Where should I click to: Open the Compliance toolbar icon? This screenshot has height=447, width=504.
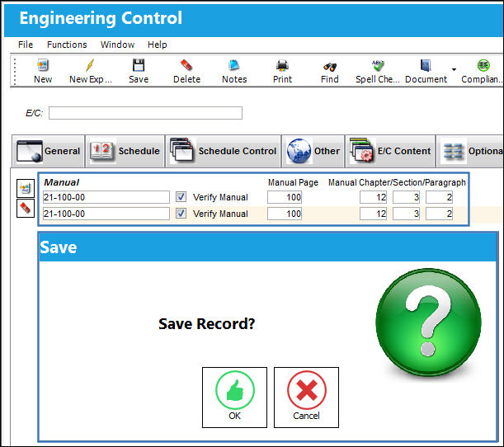[483, 65]
